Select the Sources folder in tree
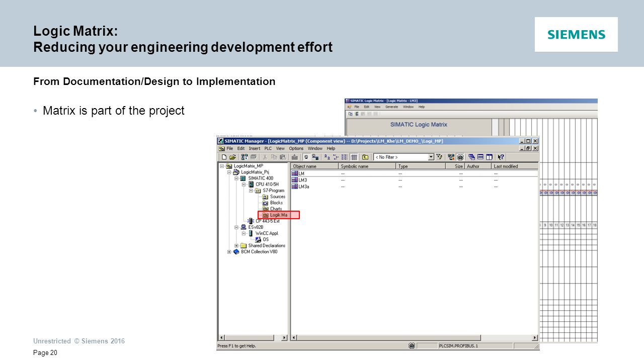 click(x=274, y=197)
